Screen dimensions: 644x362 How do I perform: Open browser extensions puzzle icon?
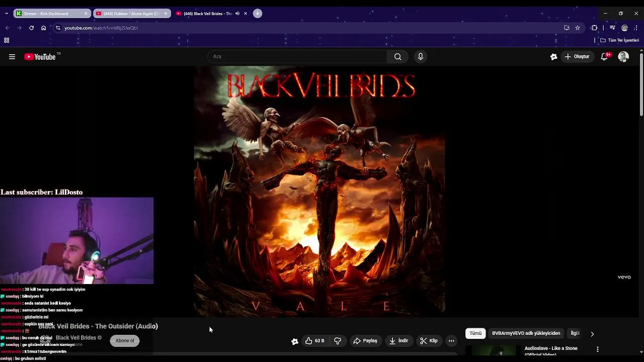click(594, 28)
